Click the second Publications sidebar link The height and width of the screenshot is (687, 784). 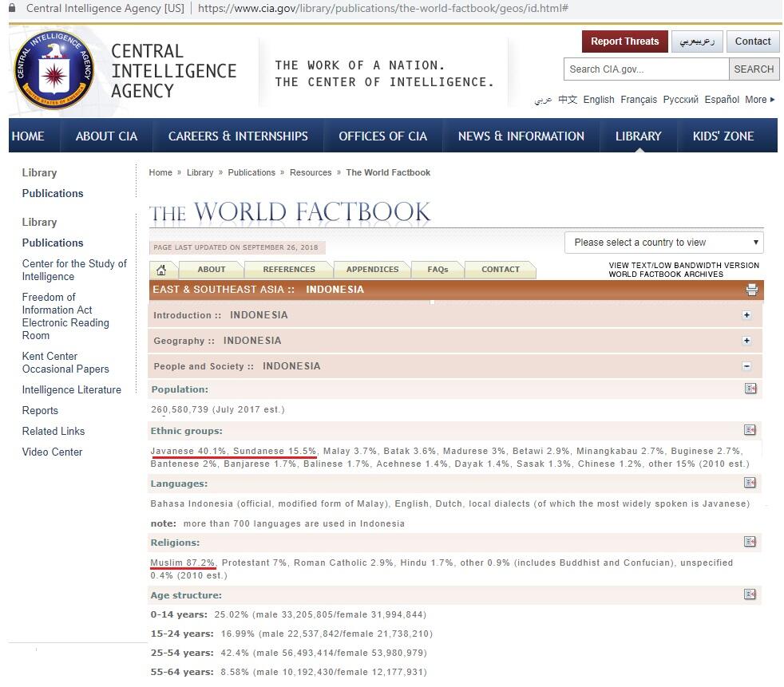tap(53, 243)
